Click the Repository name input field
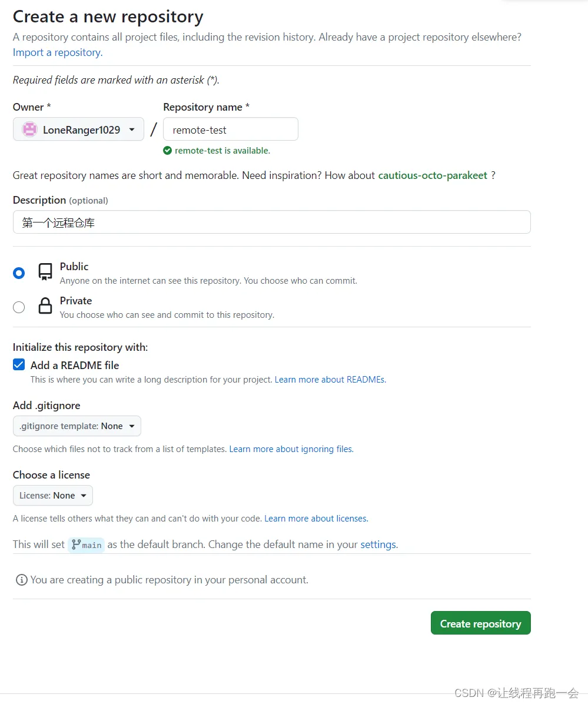Viewport: 588px width, 704px height. coord(231,129)
